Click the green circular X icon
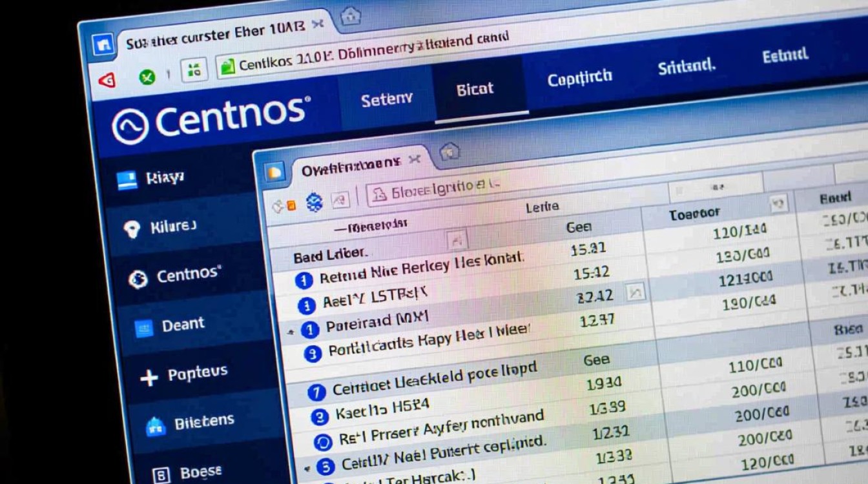 tap(148, 77)
